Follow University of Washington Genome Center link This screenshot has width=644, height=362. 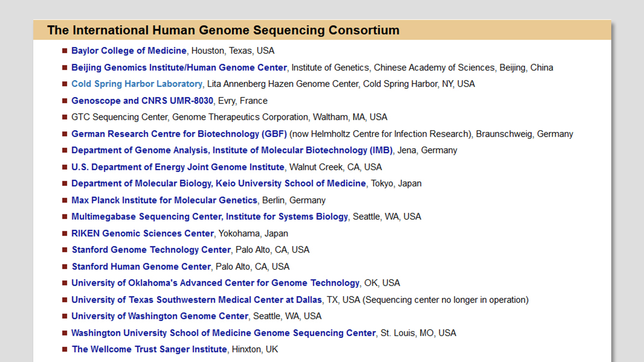click(x=160, y=316)
